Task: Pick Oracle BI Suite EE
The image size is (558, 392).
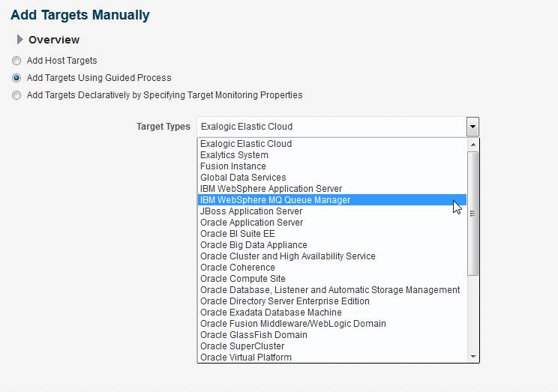Action: (x=332, y=234)
